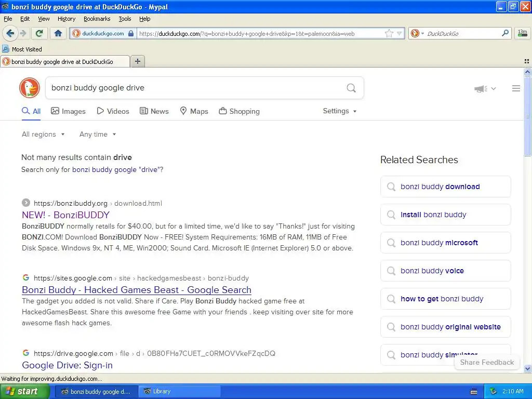
Task: Search related: how to get bonzi buddy
Action: tap(445, 299)
